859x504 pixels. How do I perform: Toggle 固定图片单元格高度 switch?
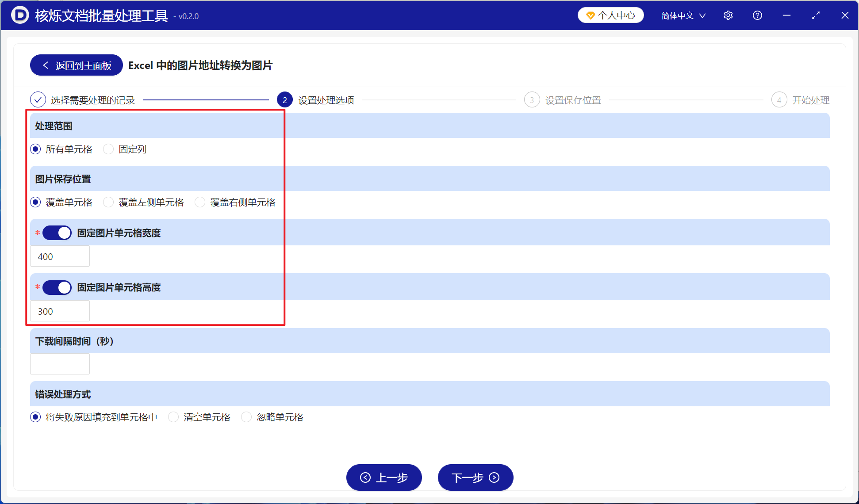click(57, 287)
